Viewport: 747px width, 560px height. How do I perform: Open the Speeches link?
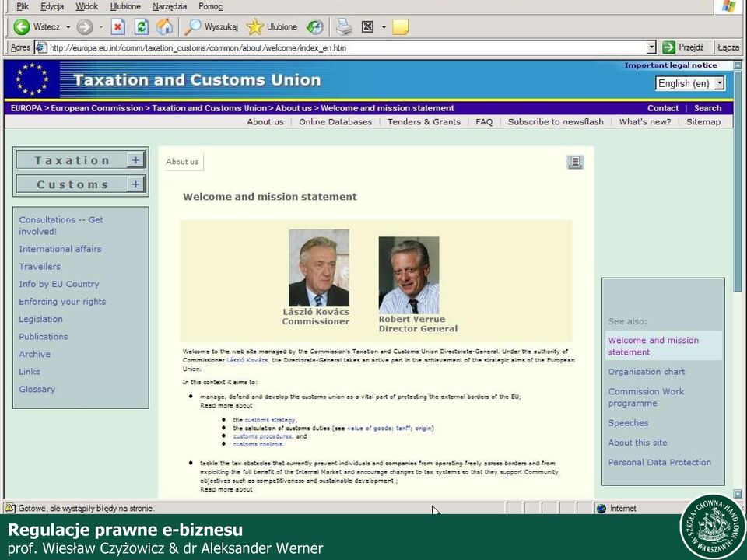tap(628, 423)
